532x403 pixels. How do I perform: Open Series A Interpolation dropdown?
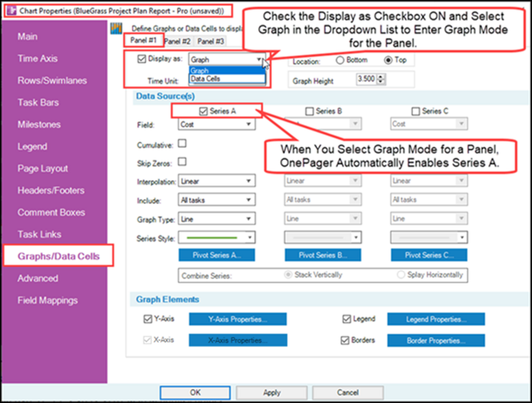(x=217, y=181)
